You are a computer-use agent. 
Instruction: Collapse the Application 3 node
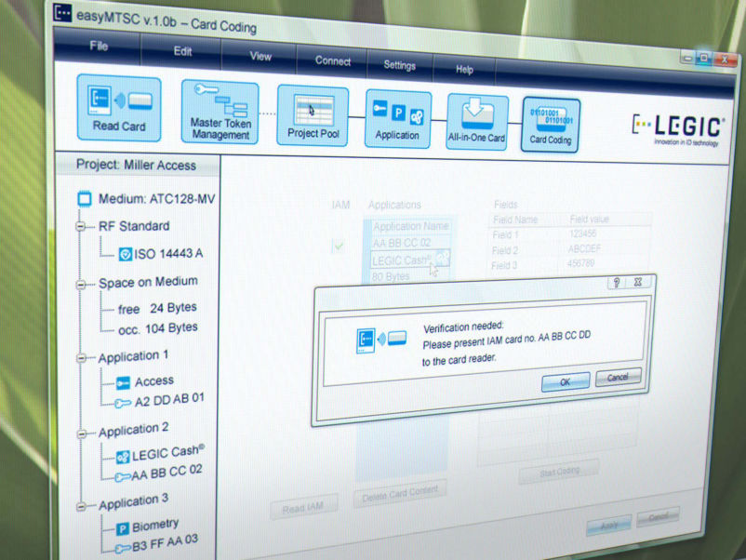[81, 507]
